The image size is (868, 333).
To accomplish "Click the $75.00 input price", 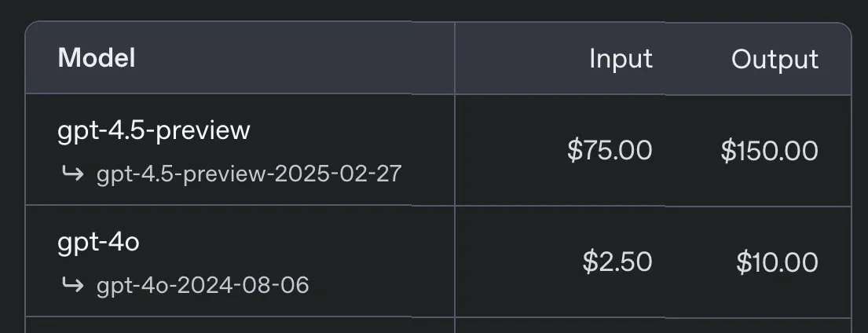I will pyautogui.click(x=610, y=150).
